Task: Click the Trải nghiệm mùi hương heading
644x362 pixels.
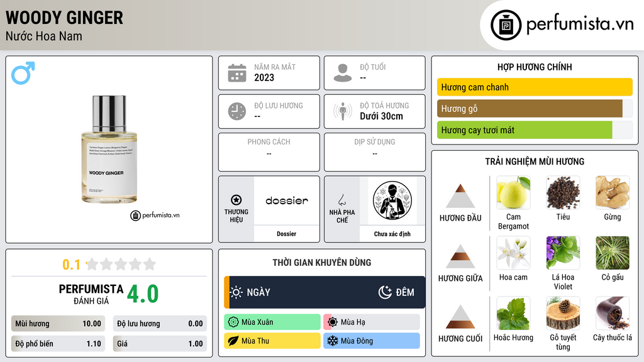Action: (x=535, y=162)
